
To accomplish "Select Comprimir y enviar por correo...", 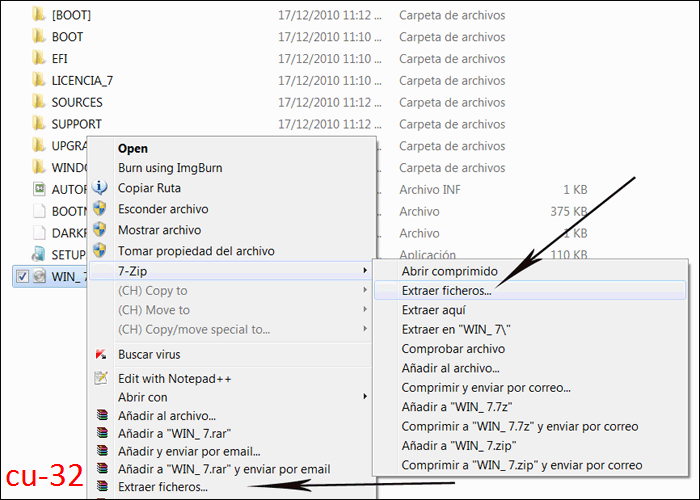I will (486, 388).
